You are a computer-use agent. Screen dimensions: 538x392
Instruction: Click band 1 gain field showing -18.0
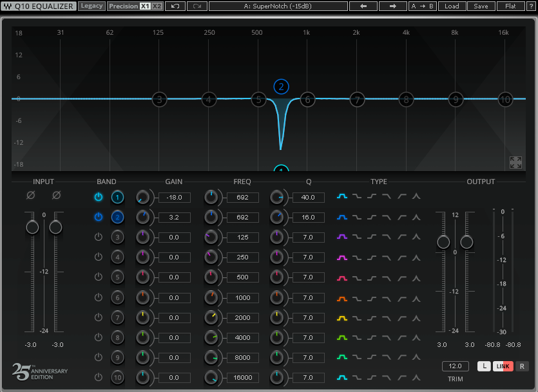click(175, 198)
